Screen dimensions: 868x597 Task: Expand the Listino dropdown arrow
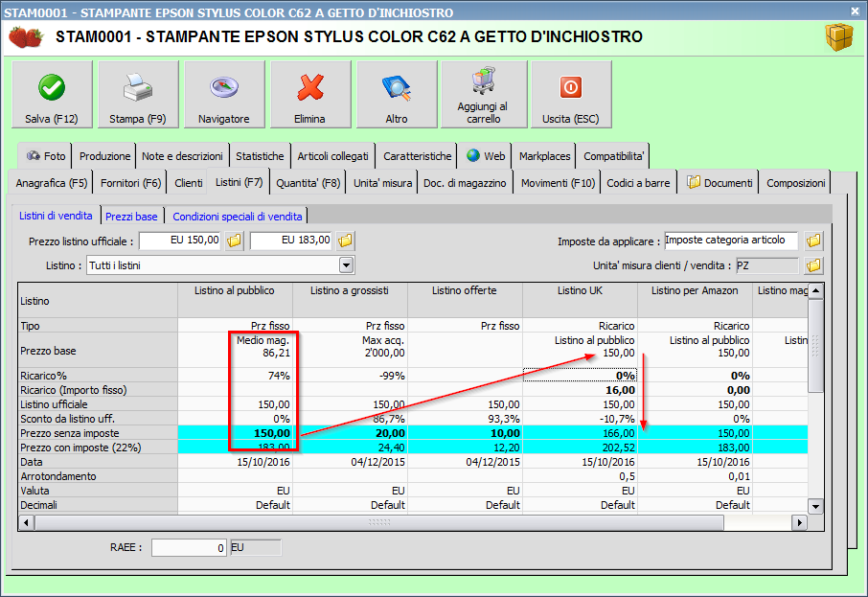pos(346,265)
